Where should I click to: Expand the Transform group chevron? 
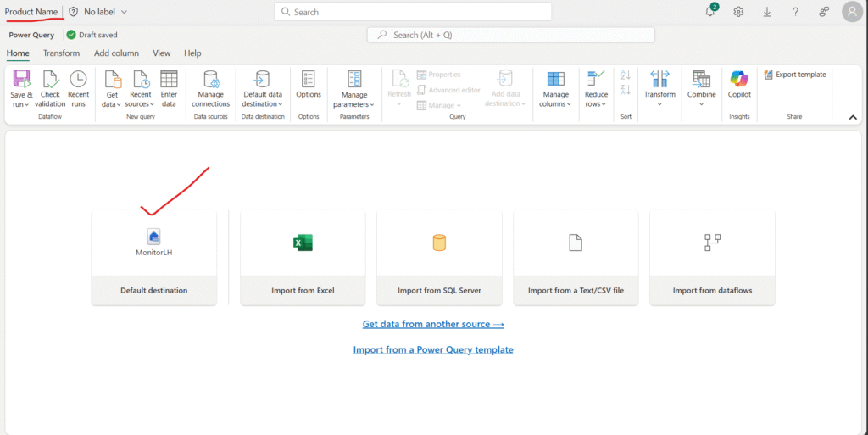[659, 104]
